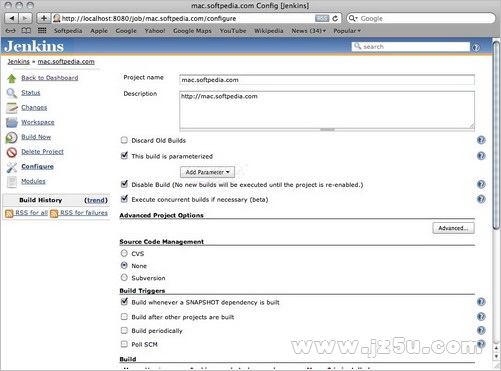Open help for Build periodically

[x=481, y=330]
